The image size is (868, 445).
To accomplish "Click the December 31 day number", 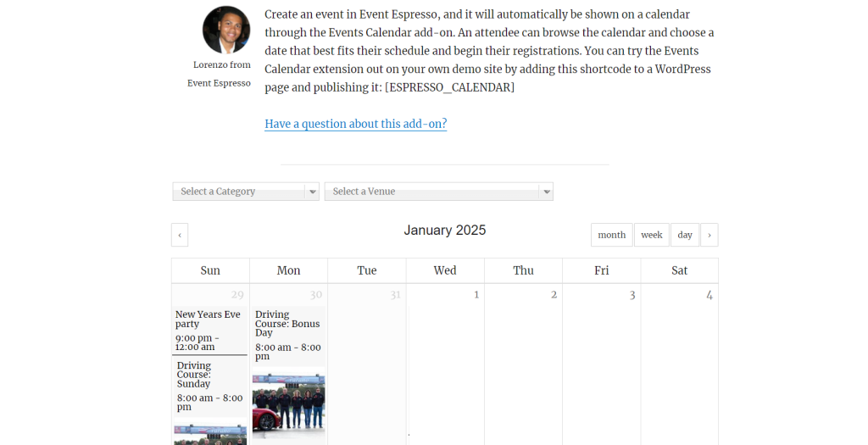I will [395, 295].
